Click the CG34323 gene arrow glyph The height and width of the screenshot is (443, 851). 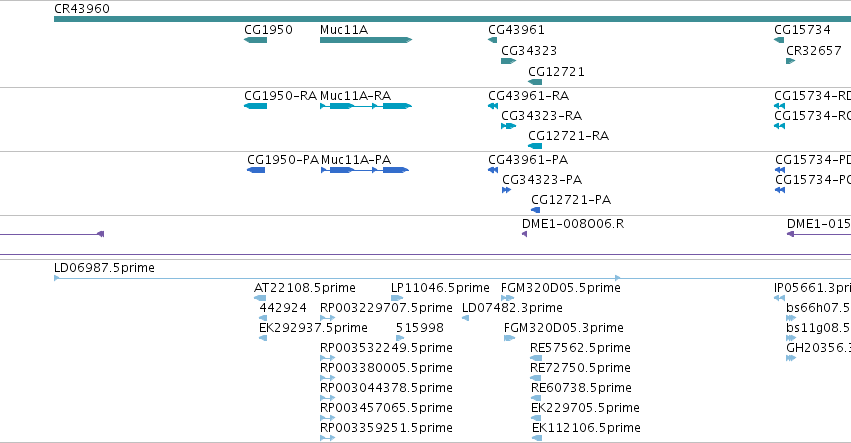[508, 61]
